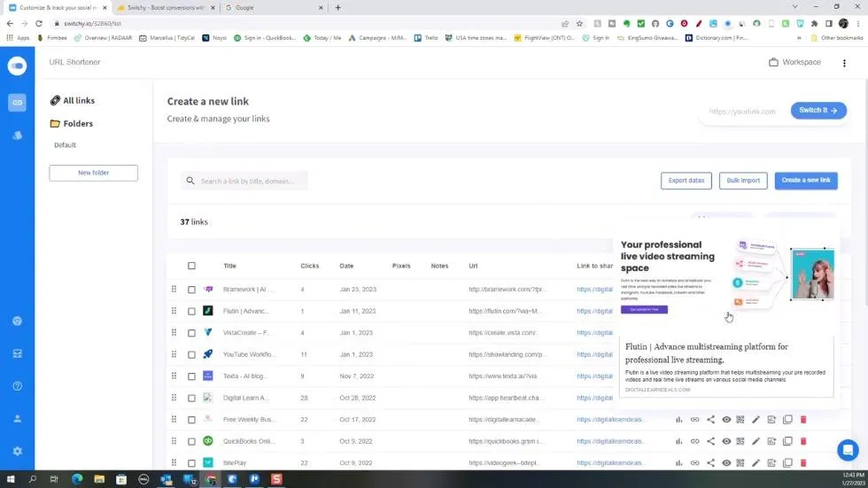Open analytics chart for QuickBooks Onl row
The width and height of the screenshot is (868, 488).
pyautogui.click(x=678, y=441)
